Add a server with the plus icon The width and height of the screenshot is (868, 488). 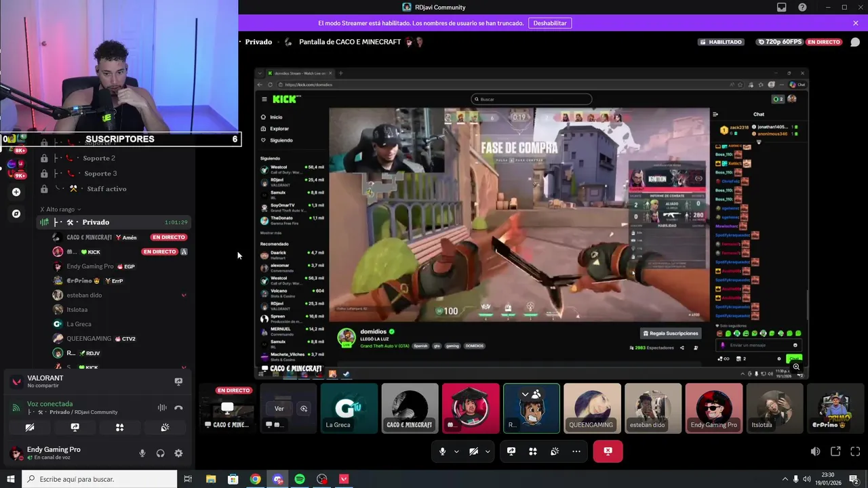tap(16, 192)
